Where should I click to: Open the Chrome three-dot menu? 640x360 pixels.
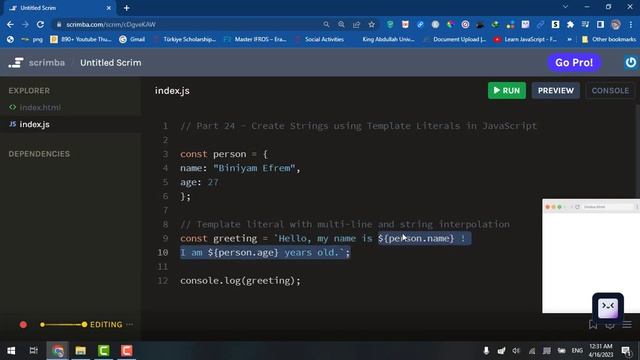(x=631, y=24)
